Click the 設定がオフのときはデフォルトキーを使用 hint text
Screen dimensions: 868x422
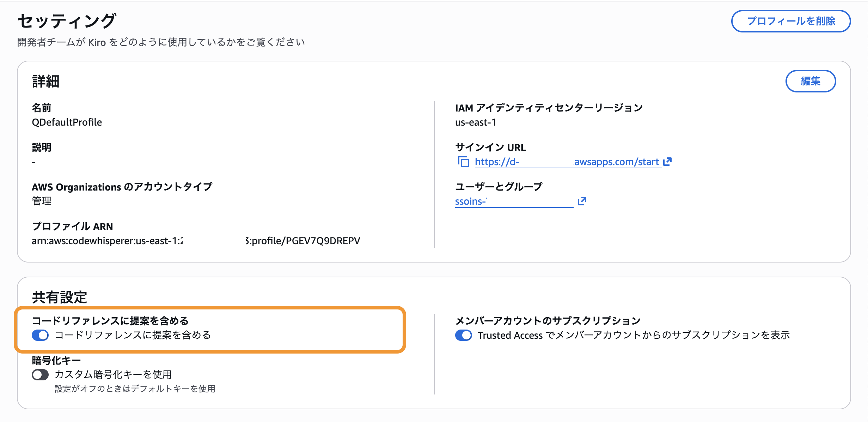pyautogui.click(x=135, y=389)
